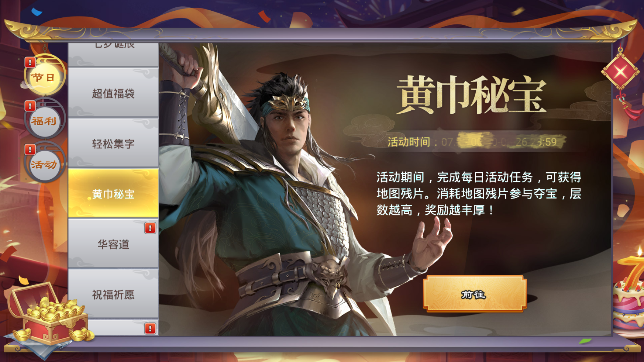The image size is (644, 362).
Task: Click the 黄巾秘宝 title banner
Action: [471, 95]
